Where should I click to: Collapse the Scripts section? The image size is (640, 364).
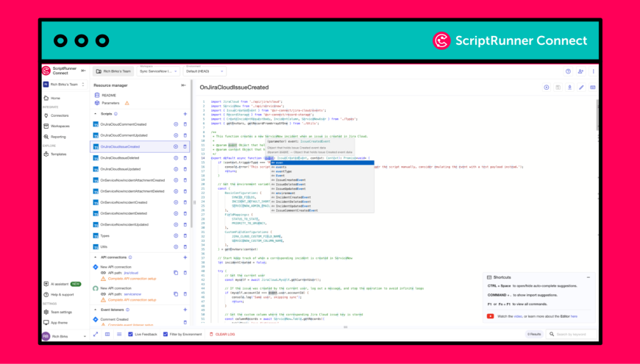96,114
